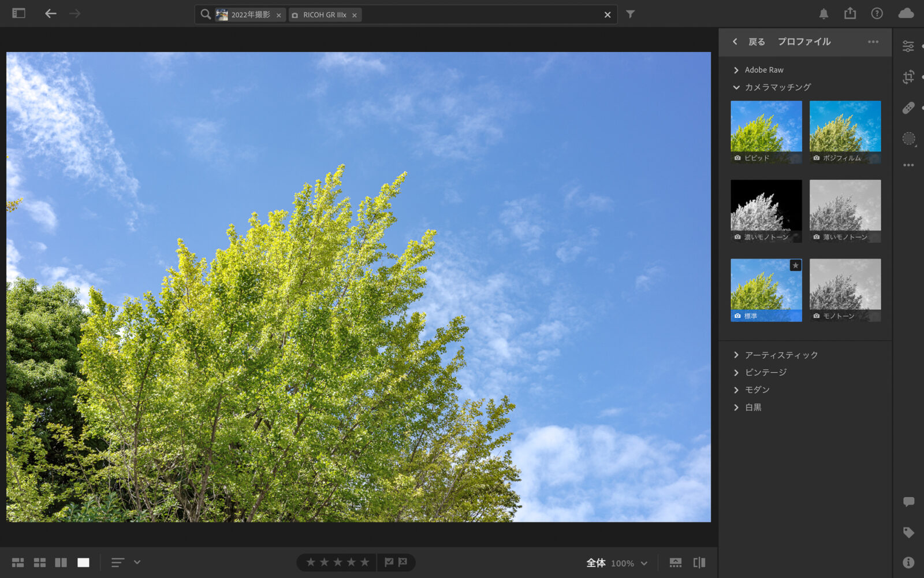Viewport: 924px width, 578px height.
Task: Click the notifications bell
Action: point(824,14)
